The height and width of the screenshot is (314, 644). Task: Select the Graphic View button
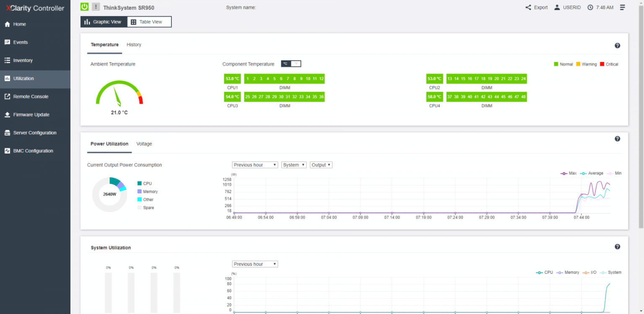(104, 22)
